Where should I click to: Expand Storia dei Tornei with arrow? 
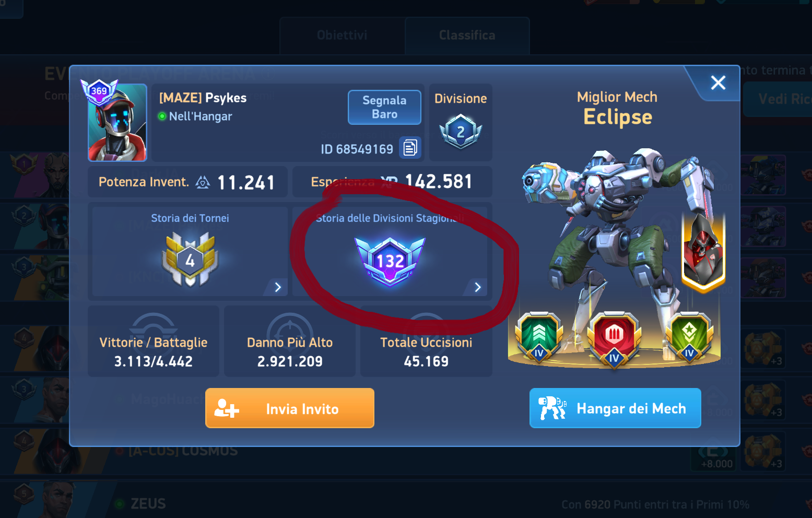(x=278, y=287)
